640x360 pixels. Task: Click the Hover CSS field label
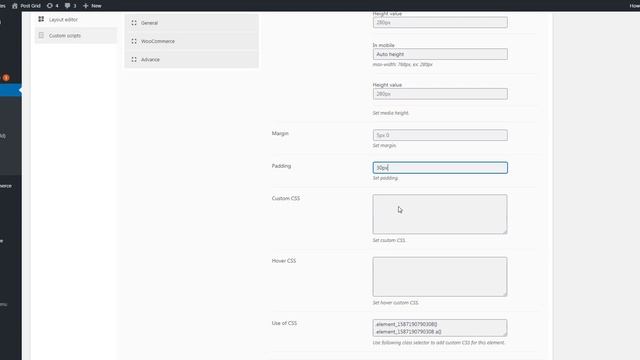click(x=284, y=261)
